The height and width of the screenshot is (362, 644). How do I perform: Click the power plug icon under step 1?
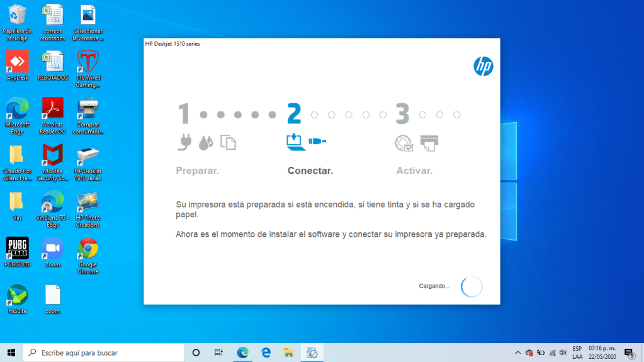pos(185,142)
